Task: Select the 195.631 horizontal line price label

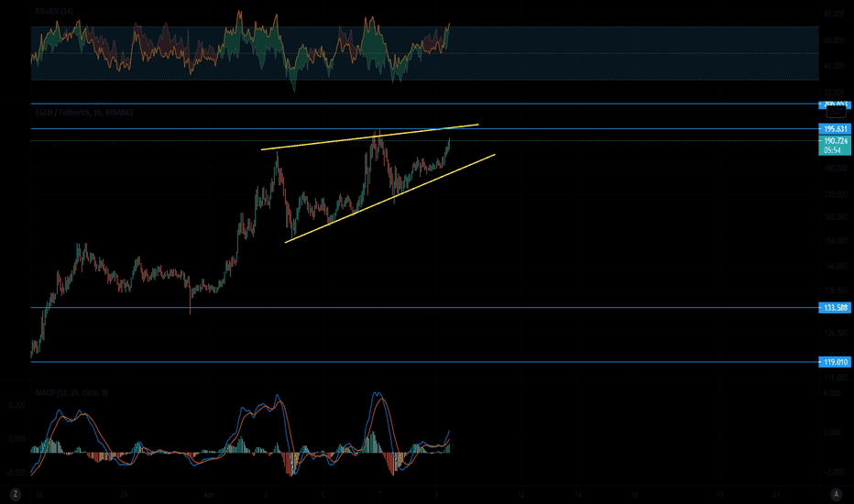Action: click(x=835, y=129)
